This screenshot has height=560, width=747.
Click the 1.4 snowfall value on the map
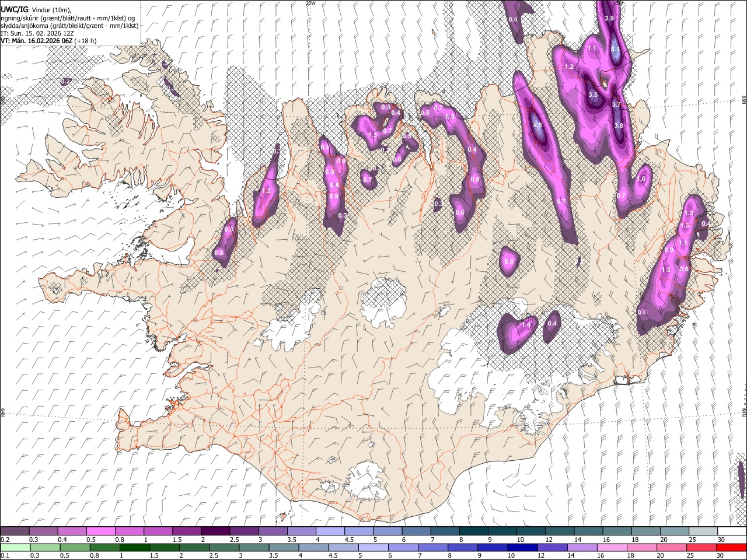coord(526,324)
